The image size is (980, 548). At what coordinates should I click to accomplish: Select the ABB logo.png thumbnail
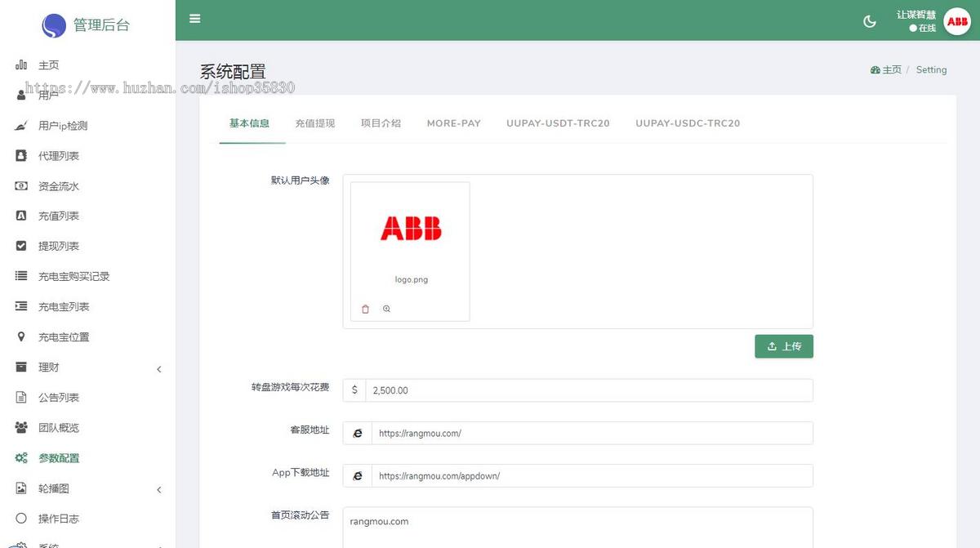coord(411,252)
